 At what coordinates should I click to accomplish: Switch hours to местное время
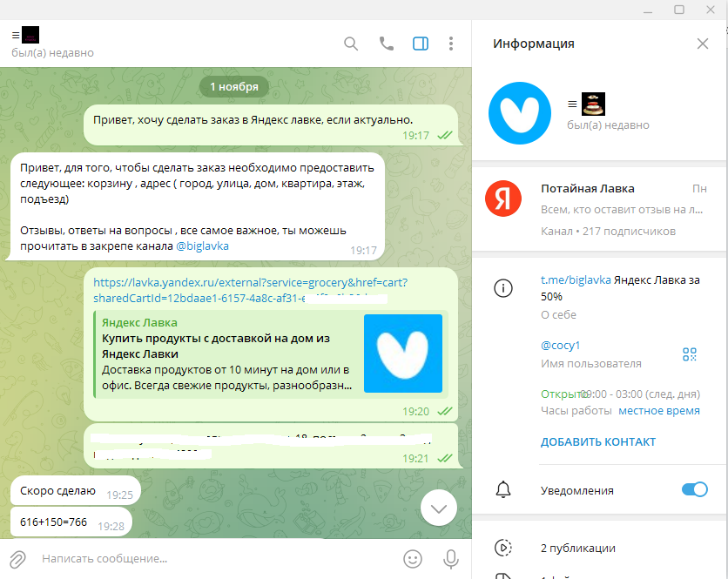pos(659,411)
